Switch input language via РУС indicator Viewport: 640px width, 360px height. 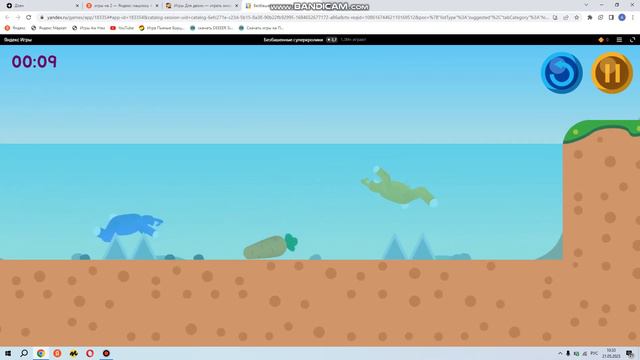click(594, 353)
